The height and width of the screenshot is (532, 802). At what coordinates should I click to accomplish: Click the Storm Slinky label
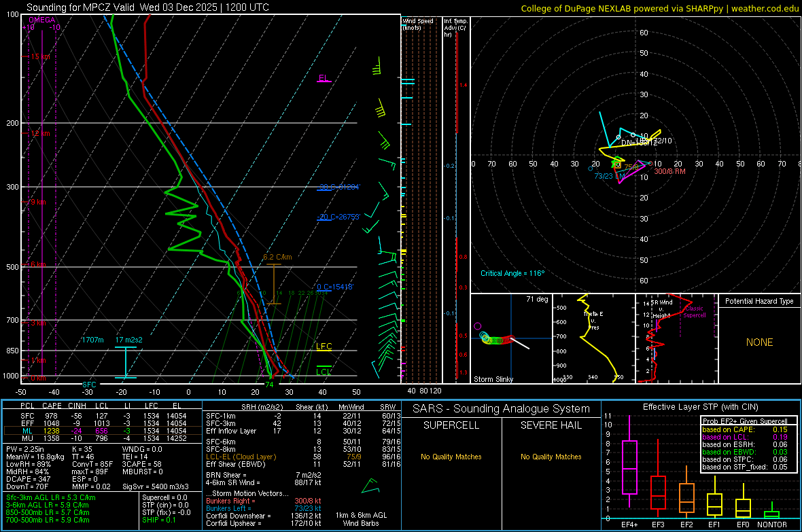pyautogui.click(x=493, y=379)
